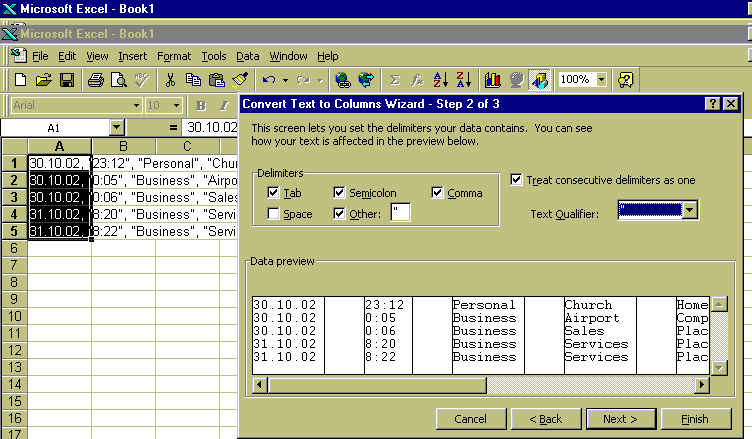Click the Print icon

click(x=95, y=80)
